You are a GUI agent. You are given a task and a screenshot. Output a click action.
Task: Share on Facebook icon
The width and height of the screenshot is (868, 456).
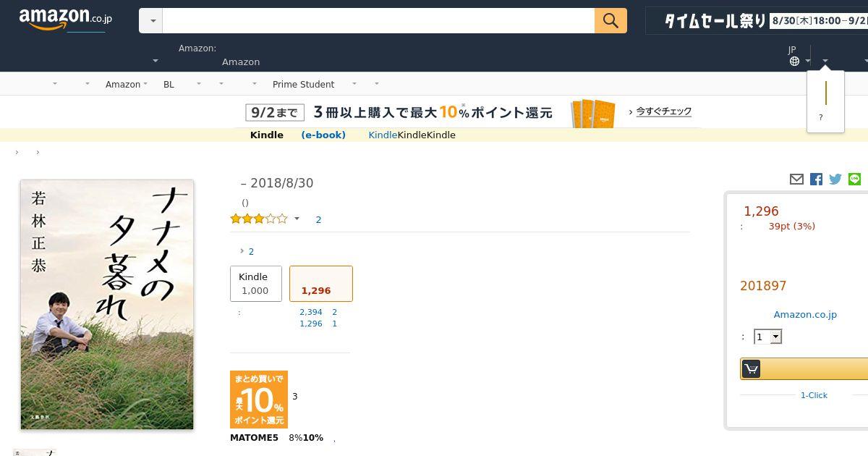(816, 179)
